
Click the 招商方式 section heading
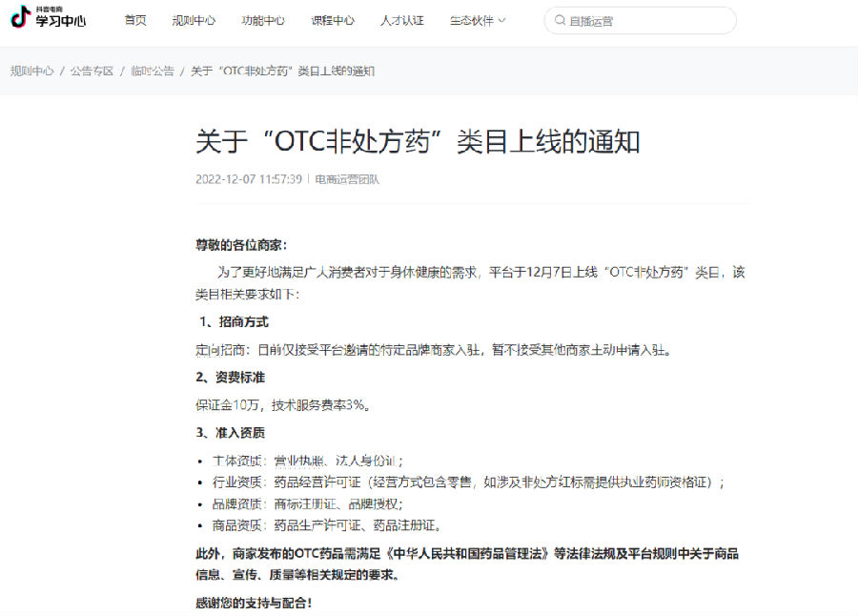click(234, 322)
